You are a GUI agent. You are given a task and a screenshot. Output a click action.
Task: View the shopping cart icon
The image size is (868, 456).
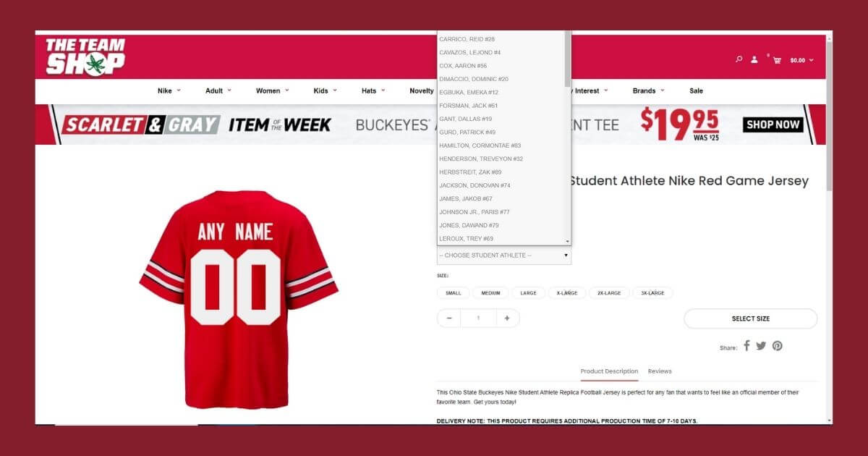(x=777, y=60)
